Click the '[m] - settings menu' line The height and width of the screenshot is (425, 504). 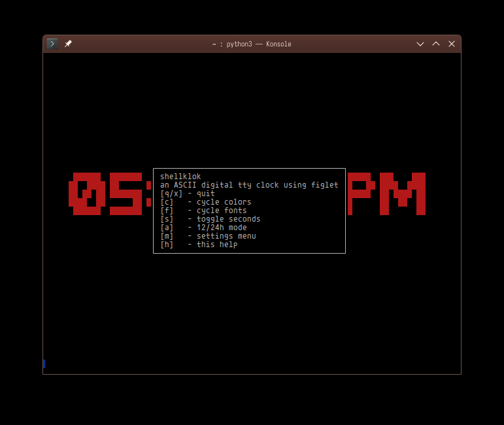pos(208,236)
